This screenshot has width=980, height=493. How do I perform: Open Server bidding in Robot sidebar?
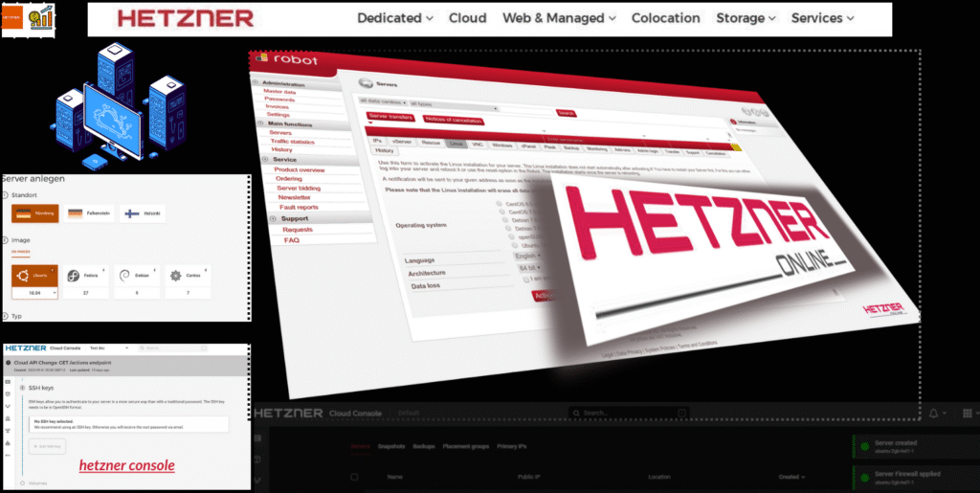click(x=299, y=188)
